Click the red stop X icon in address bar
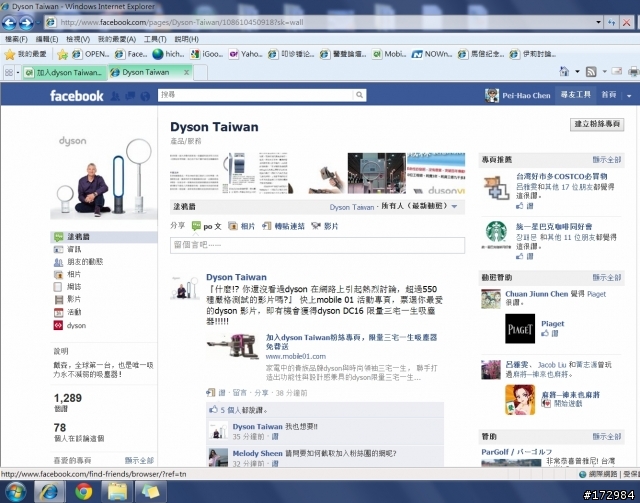 (x=626, y=22)
